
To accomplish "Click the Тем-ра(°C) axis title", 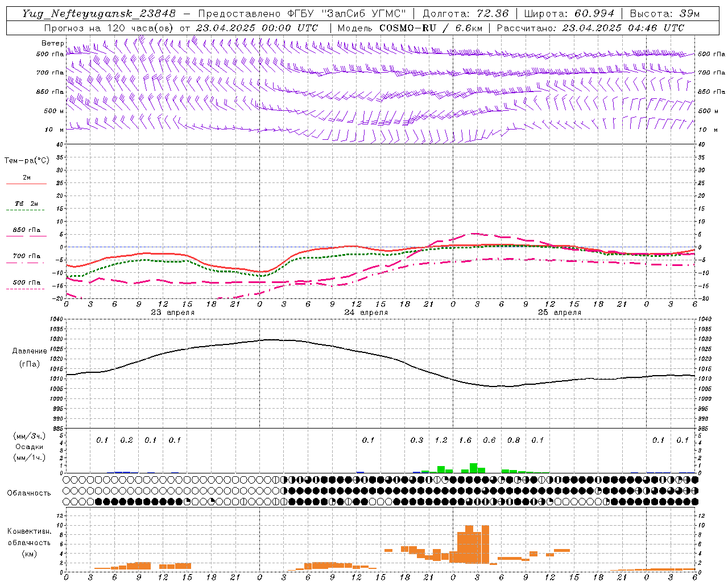I will (x=27, y=161).
